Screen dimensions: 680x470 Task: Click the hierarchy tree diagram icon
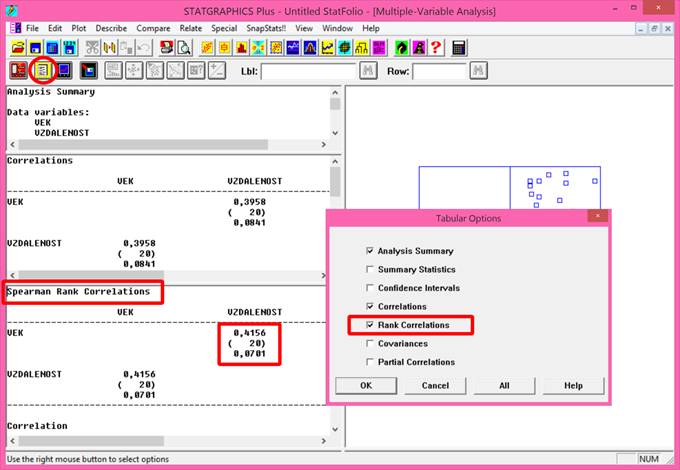tap(362, 48)
